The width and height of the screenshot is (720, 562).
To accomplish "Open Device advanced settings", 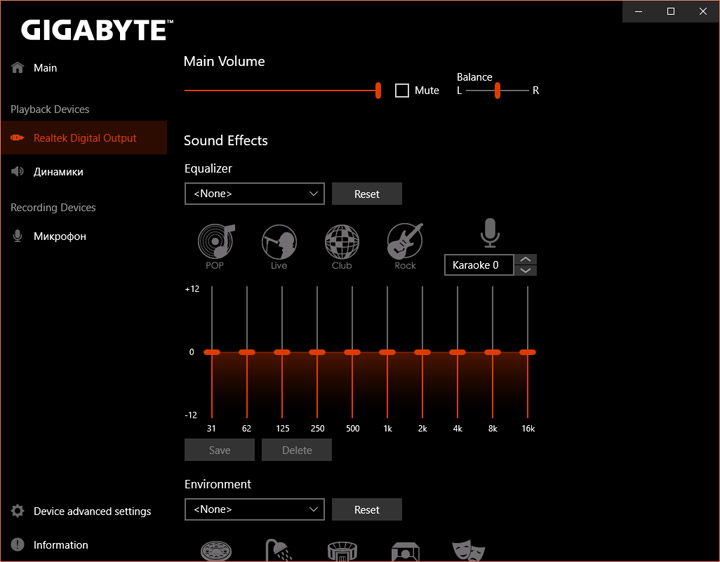I will coord(84,511).
